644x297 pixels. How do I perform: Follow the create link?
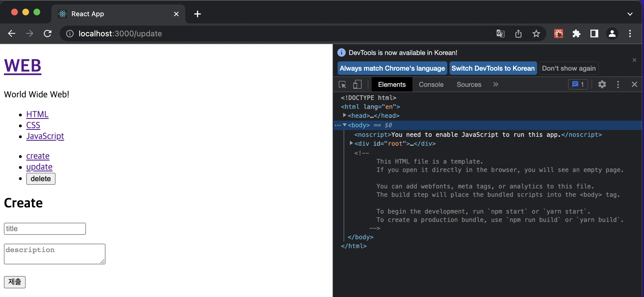pos(38,156)
